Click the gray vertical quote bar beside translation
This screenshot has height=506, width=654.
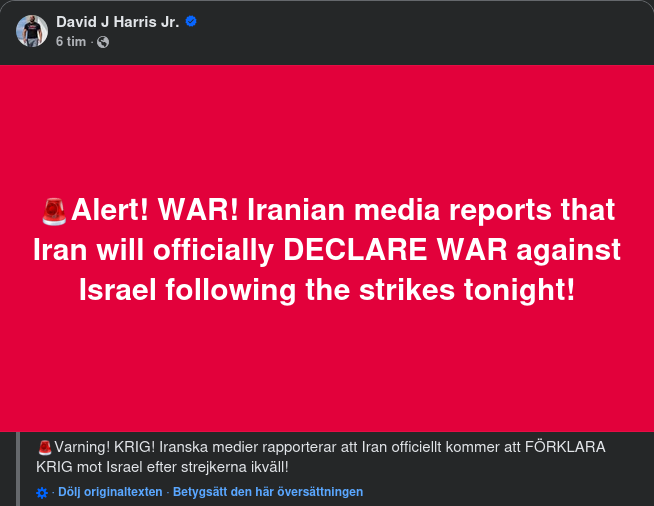(x=17, y=468)
